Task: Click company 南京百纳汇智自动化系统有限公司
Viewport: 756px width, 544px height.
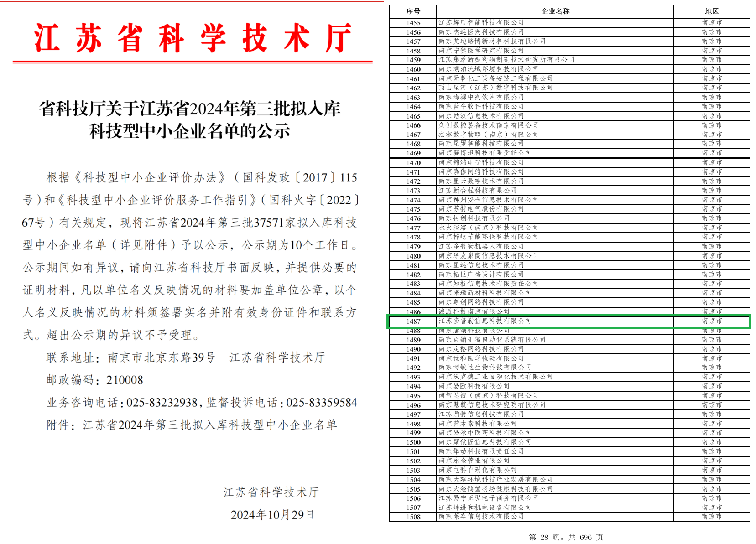Action: pyautogui.click(x=492, y=340)
